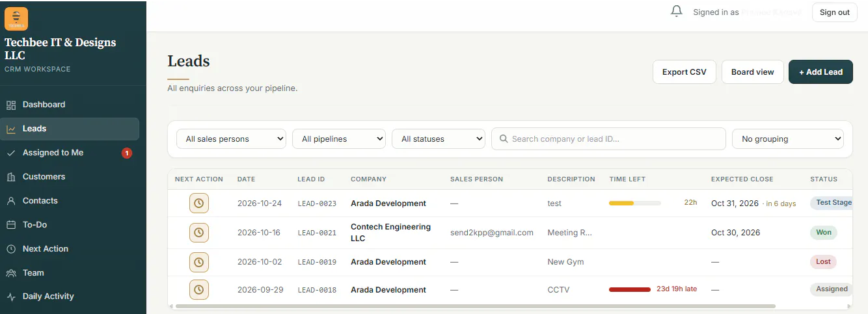Click the Daily Activity pulse icon

pyautogui.click(x=11, y=296)
